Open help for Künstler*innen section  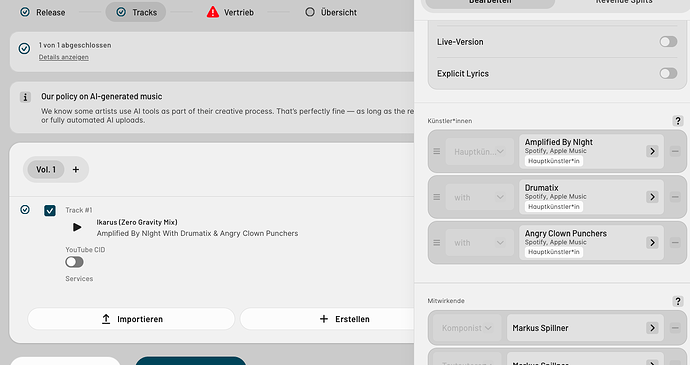(678, 121)
